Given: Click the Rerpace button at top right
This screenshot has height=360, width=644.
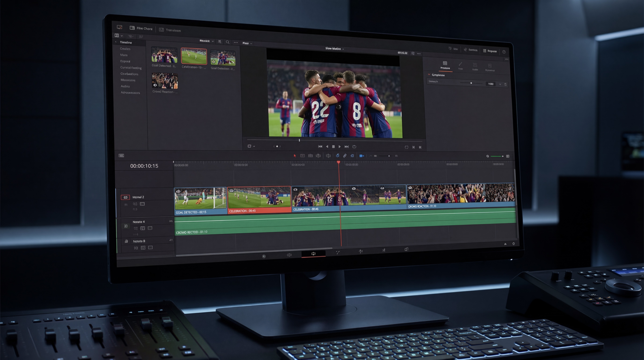Looking at the screenshot, I should click(490, 51).
